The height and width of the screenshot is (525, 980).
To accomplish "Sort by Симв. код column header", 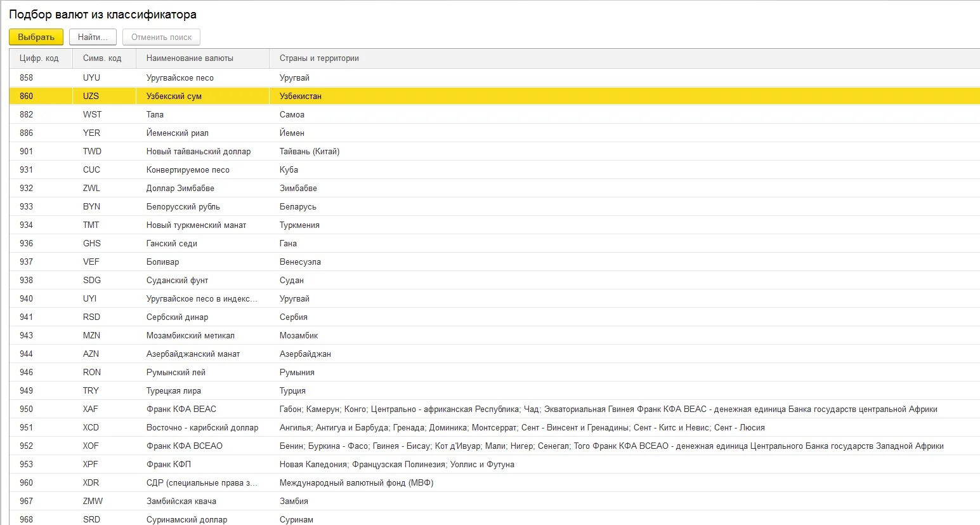I will [x=105, y=58].
